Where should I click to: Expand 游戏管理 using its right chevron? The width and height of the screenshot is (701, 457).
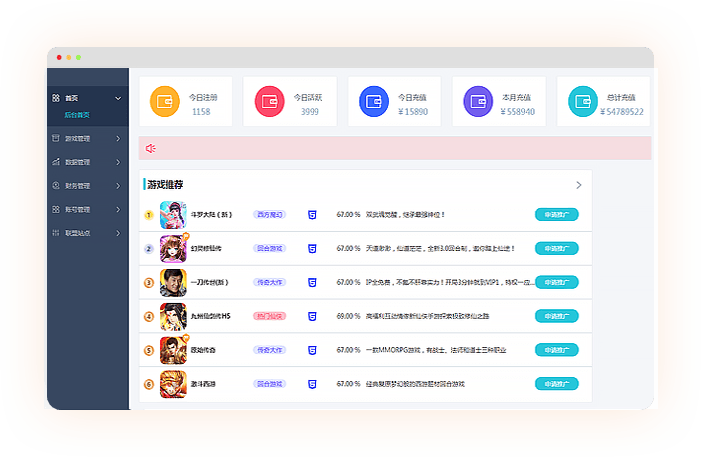118,139
